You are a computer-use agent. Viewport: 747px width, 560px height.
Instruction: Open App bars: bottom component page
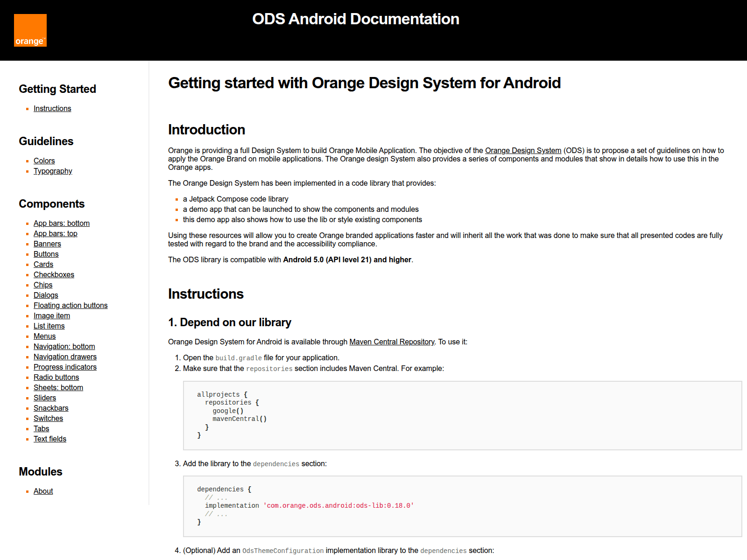62,223
